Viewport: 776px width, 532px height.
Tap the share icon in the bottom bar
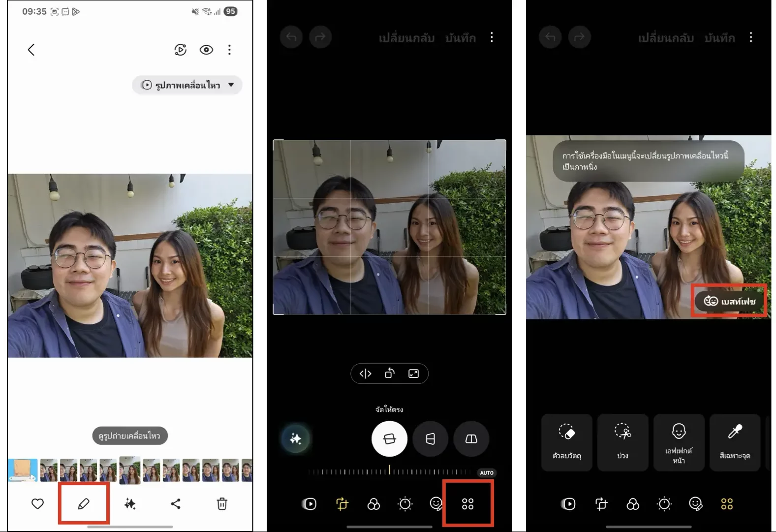[x=176, y=503]
